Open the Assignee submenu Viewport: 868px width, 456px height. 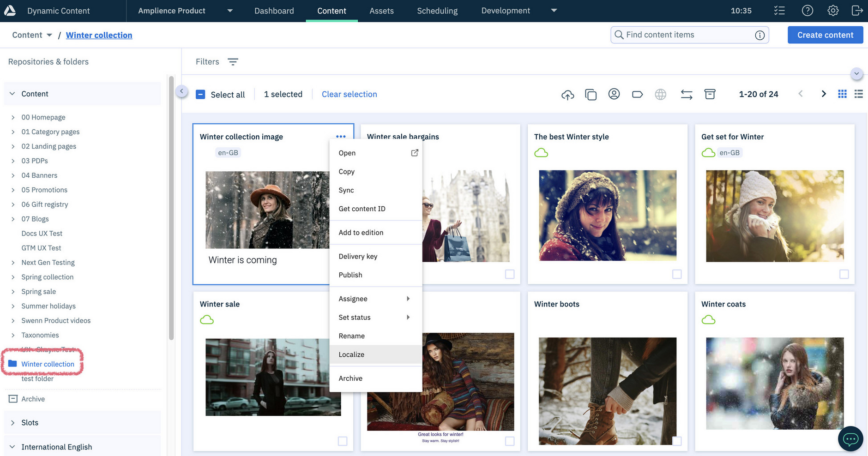pos(375,299)
